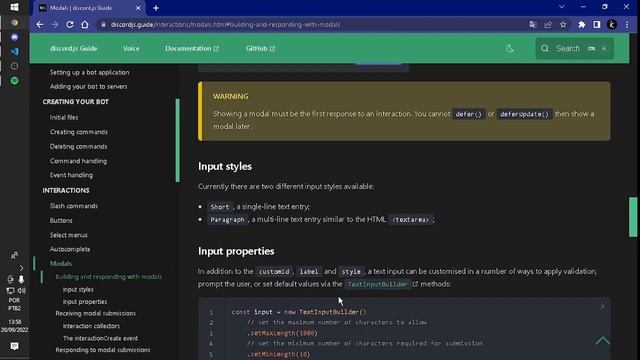Open the Voice menu item

[x=131, y=49]
